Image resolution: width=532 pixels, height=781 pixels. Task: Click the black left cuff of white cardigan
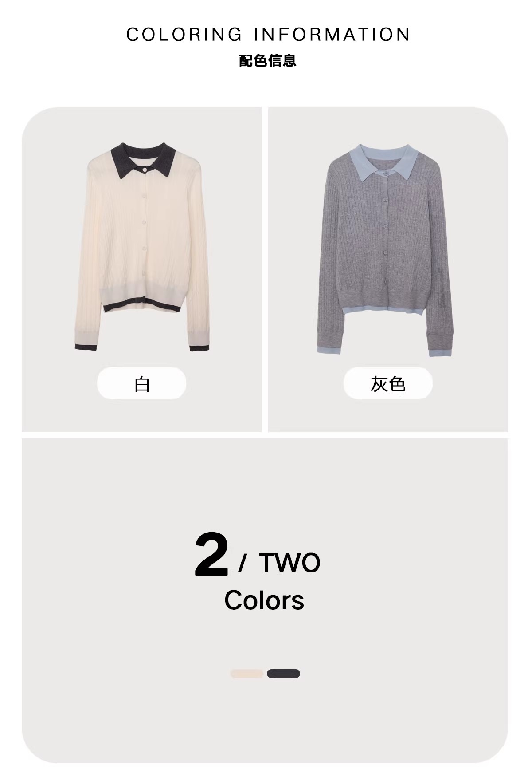(x=85, y=347)
